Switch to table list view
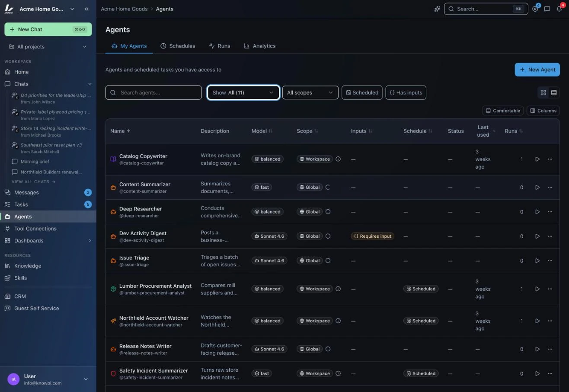 pyautogui.click(x=554, y=92)
